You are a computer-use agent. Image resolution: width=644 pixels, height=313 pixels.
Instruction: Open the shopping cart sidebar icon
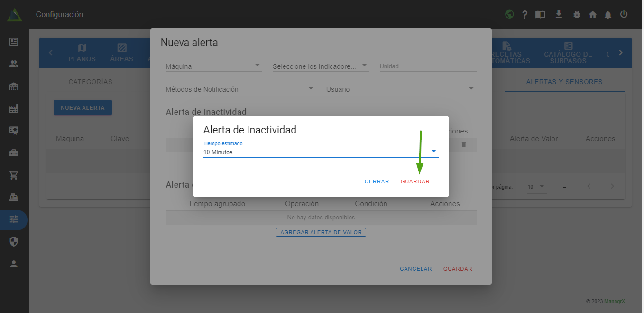coord(14,175)
